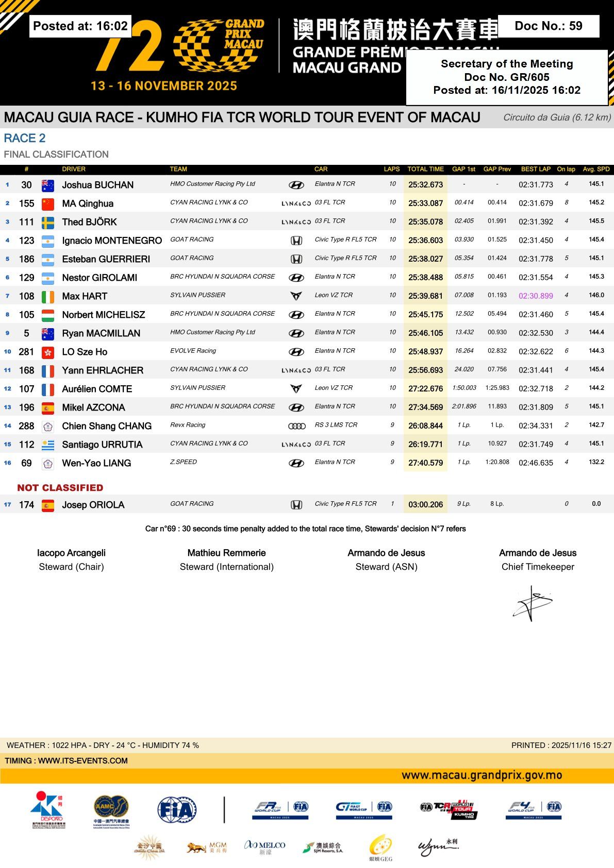614x868 pixels.
Task: Click Max HART's purple fastest lap time
Action: point(536,296)
